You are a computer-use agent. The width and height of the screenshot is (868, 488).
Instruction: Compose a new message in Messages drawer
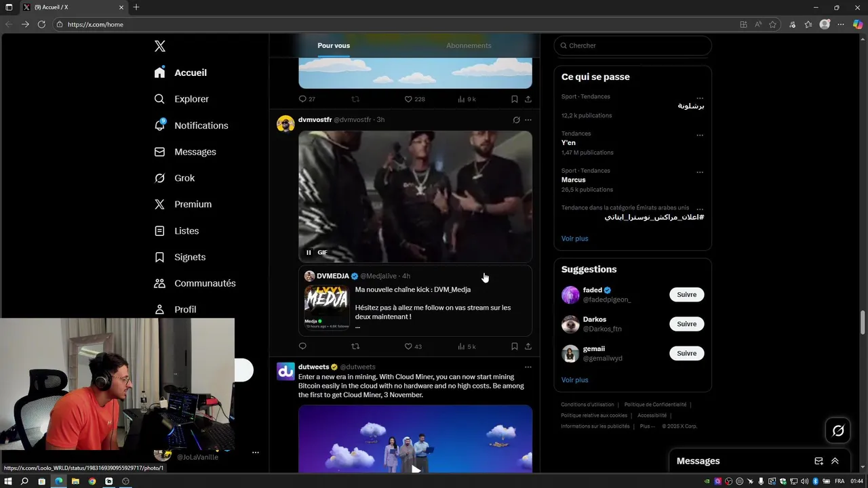pos(818,461)
